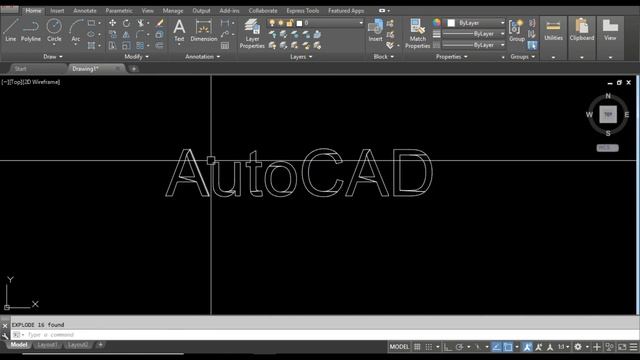Open the Insert ribbon tab
This screenshot has height=360, width=640.
click(57, 11)
